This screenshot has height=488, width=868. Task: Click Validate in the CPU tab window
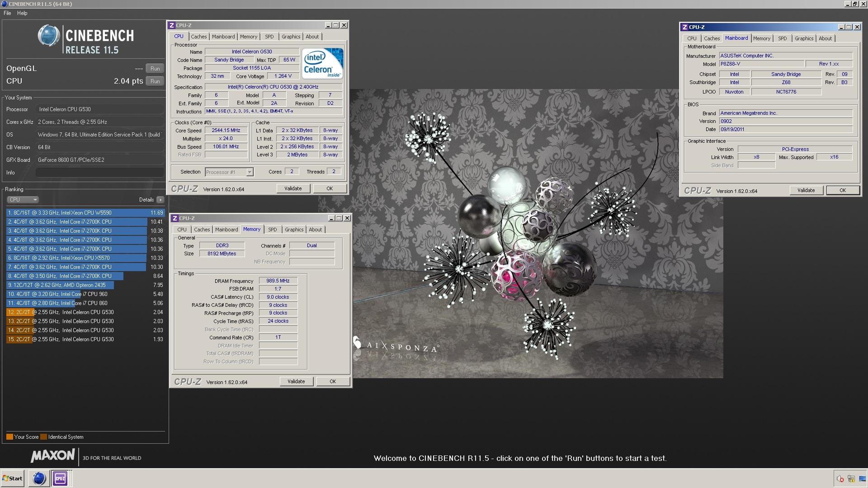click(x=293, y=188)
